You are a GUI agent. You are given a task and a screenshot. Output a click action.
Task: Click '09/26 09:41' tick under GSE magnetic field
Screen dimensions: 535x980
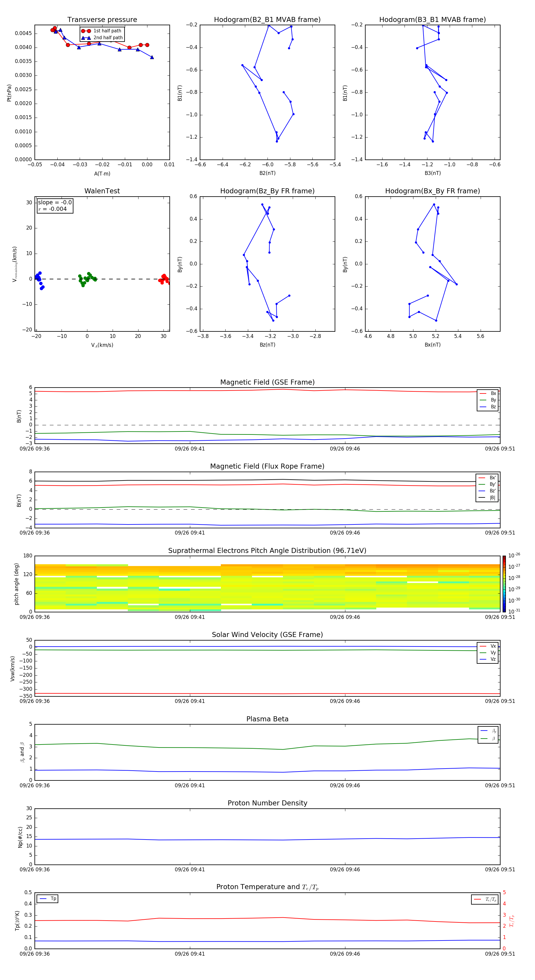(190, 449)
